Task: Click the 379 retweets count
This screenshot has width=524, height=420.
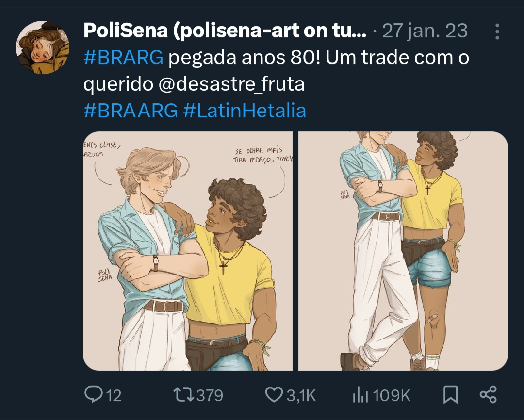Action: pos(210,395)
